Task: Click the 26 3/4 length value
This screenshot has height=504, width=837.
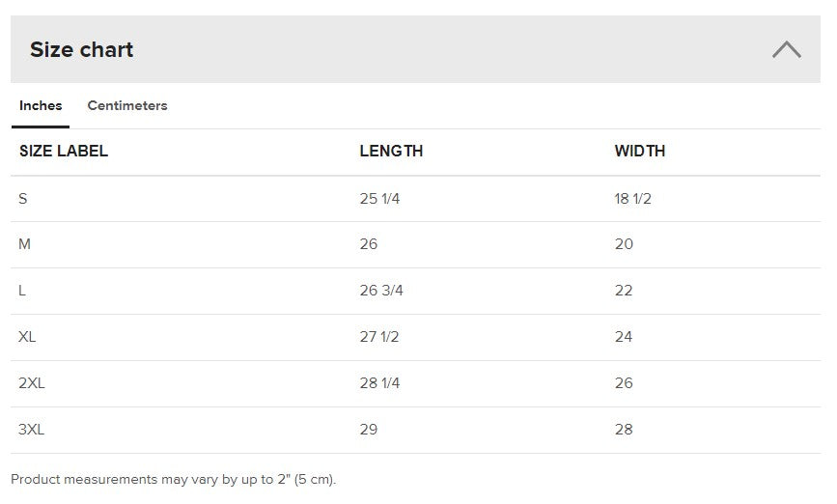Action: pos(381,291)
